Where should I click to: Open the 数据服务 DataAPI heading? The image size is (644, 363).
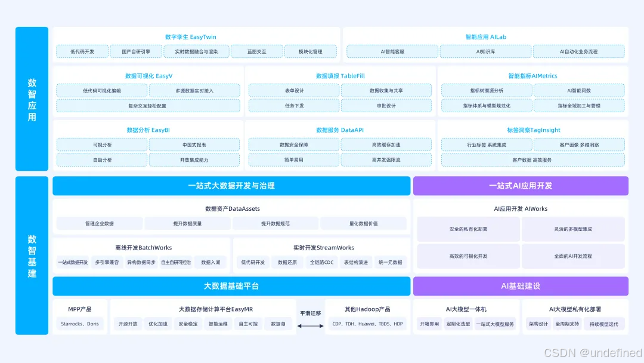point(340,130)
